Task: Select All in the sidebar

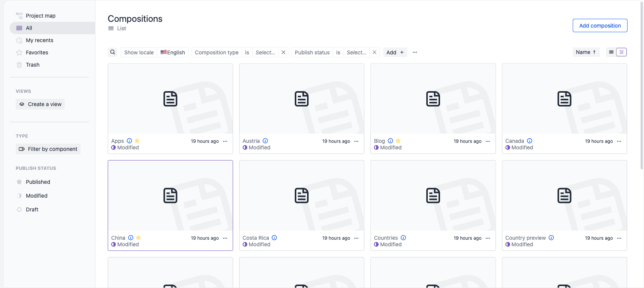Action: tap(52, 28)
